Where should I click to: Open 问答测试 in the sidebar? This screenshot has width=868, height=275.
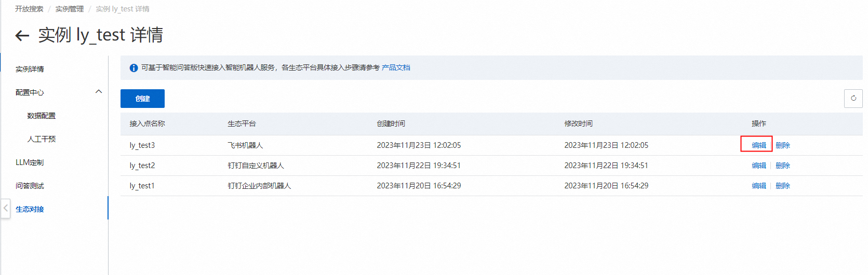pyautogui.click(x=30, y=186)
